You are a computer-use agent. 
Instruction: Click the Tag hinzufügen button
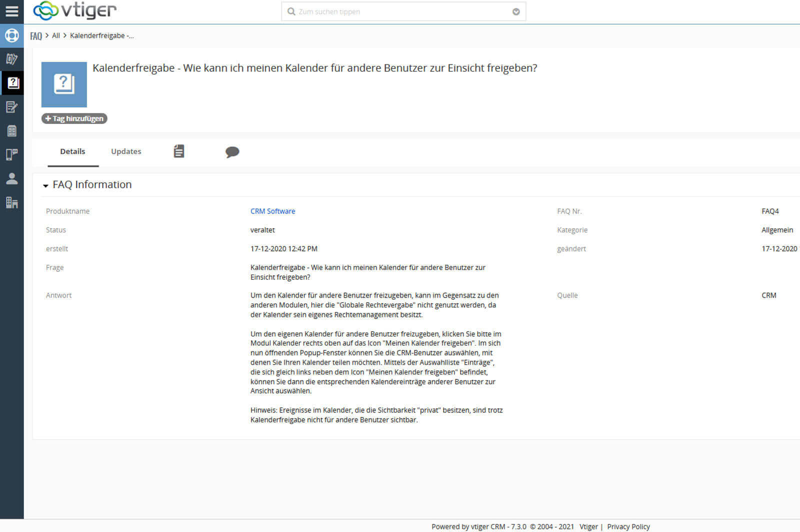click(x=74, y=118)
